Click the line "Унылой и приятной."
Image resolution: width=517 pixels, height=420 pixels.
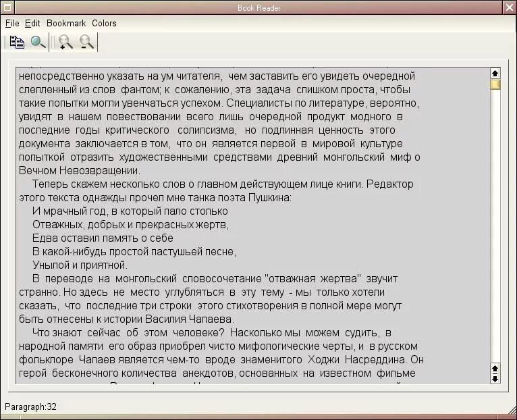[x=80, y=265]
